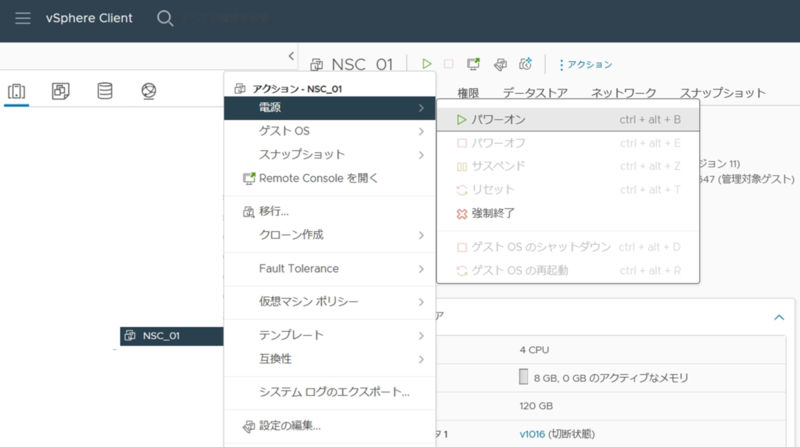Image resolution: width=800 pixels, height=447 pixels.
Task: Click the Fault Tolerance row chevron
Action: [x=421, y=269]
